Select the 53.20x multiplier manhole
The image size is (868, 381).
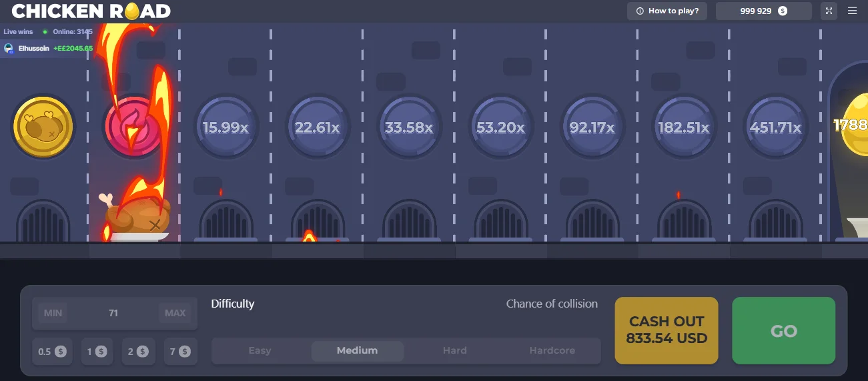tap(500, 127)
